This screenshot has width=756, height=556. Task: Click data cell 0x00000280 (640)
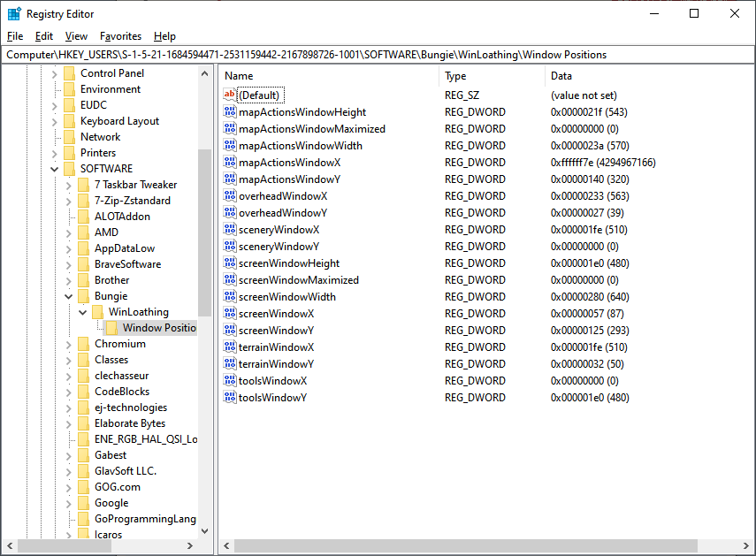pos(590,297)
